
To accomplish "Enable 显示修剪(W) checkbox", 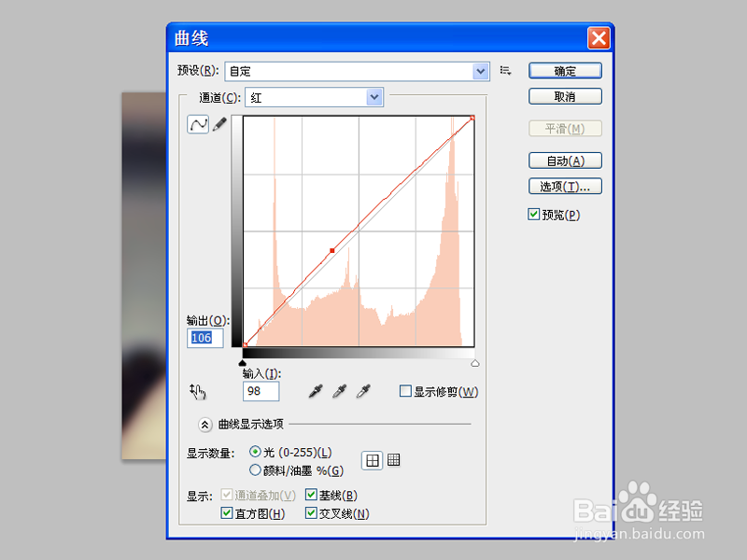I will (405, 391).
